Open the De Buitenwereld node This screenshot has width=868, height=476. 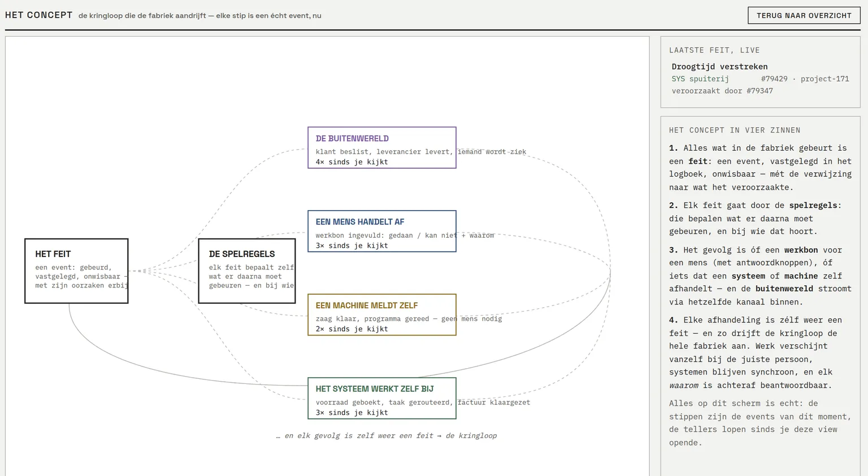(x=382, y=147)
